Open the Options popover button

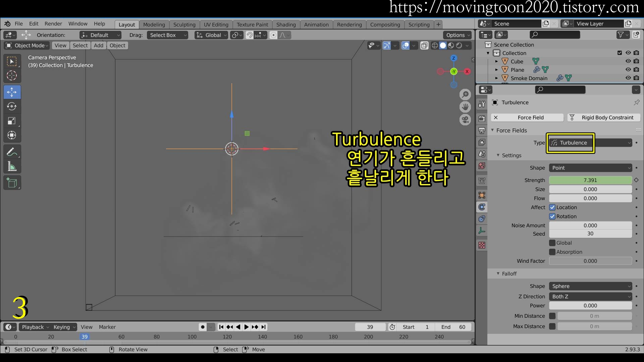click(458, 35)
